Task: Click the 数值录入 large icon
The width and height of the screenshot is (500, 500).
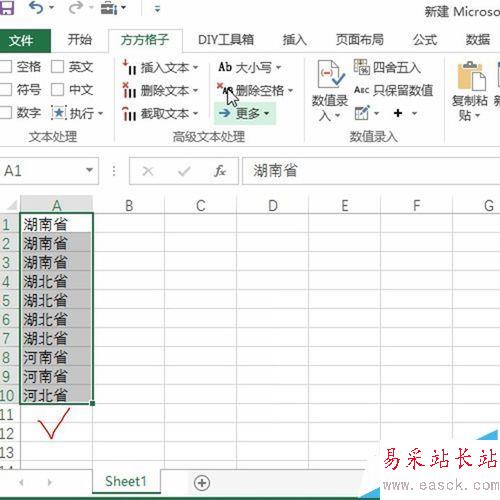Action: click(x=330, y=74)
